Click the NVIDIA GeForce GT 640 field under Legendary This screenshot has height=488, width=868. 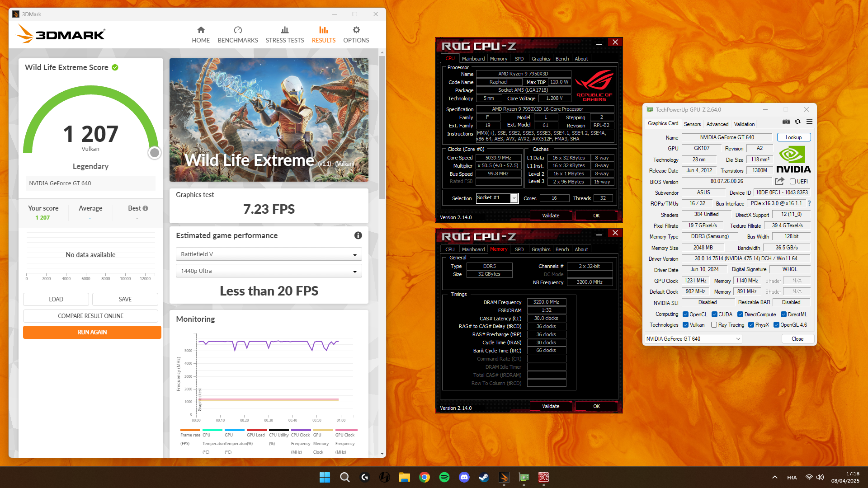tap(90, 183)
